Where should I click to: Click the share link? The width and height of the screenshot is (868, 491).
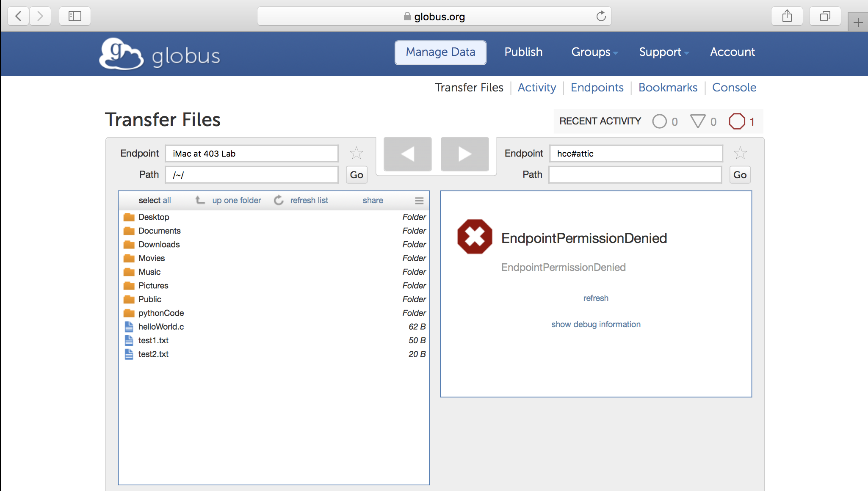click(x=373, y=200)
